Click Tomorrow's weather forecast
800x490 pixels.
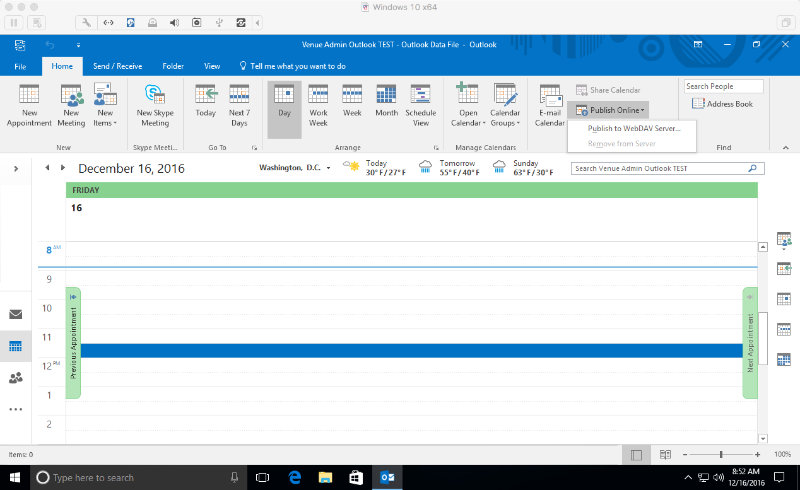click(x=449, y=168)
